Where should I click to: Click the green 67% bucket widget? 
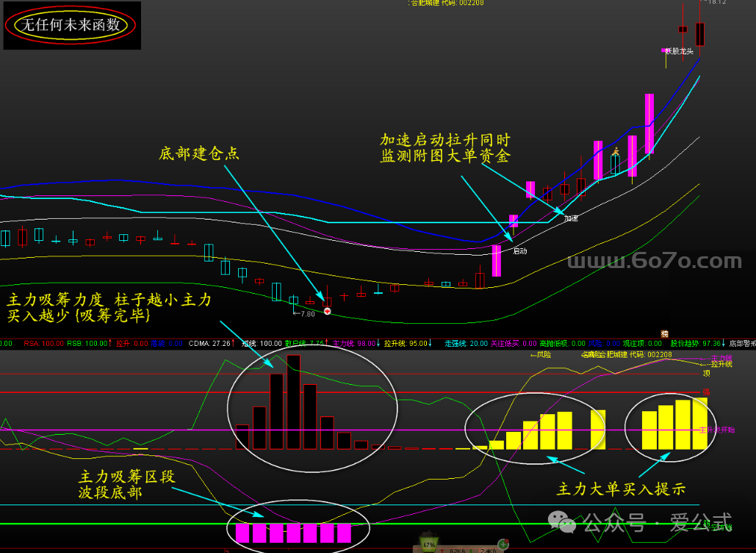[x=428, y=546]
